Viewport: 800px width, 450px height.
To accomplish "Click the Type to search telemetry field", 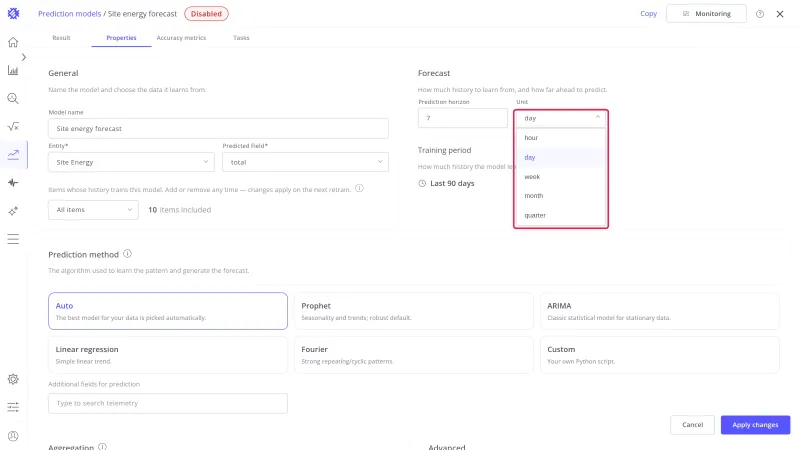I will pos(168,403).
